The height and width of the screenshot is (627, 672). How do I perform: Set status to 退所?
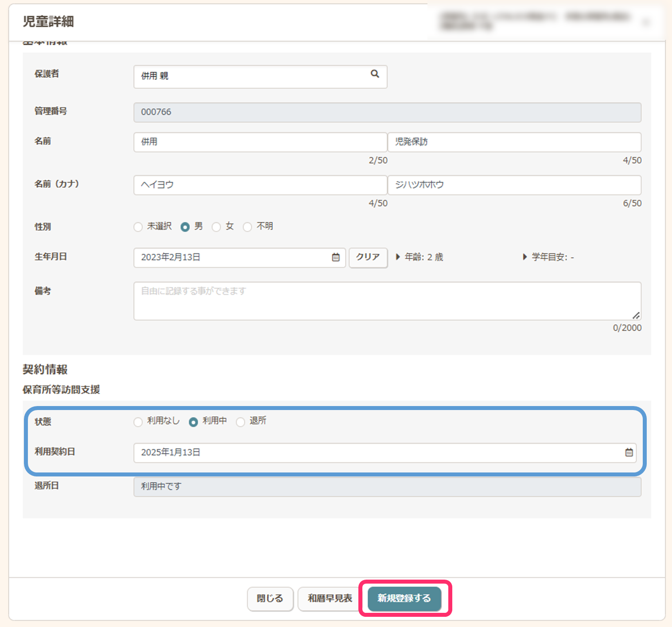(x=241, y=422)
